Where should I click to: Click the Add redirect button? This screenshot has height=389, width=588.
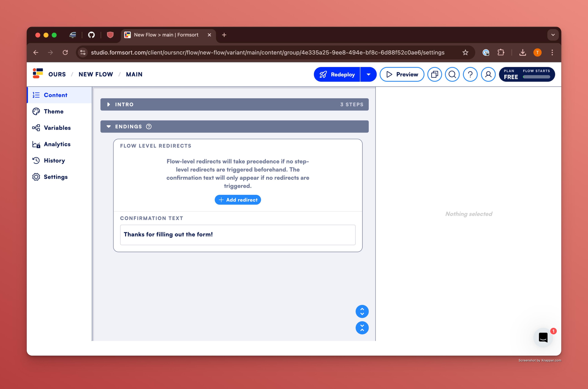click(x=238, y=200)
